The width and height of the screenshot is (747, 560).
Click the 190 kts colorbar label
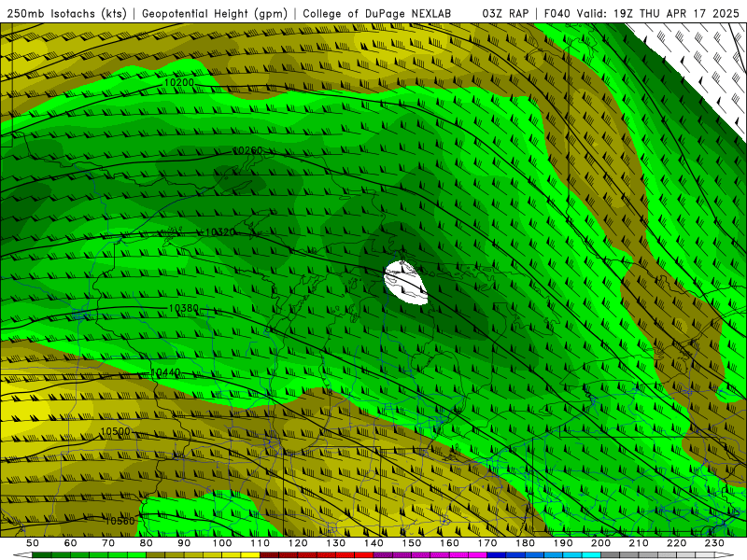click(563, 543)
